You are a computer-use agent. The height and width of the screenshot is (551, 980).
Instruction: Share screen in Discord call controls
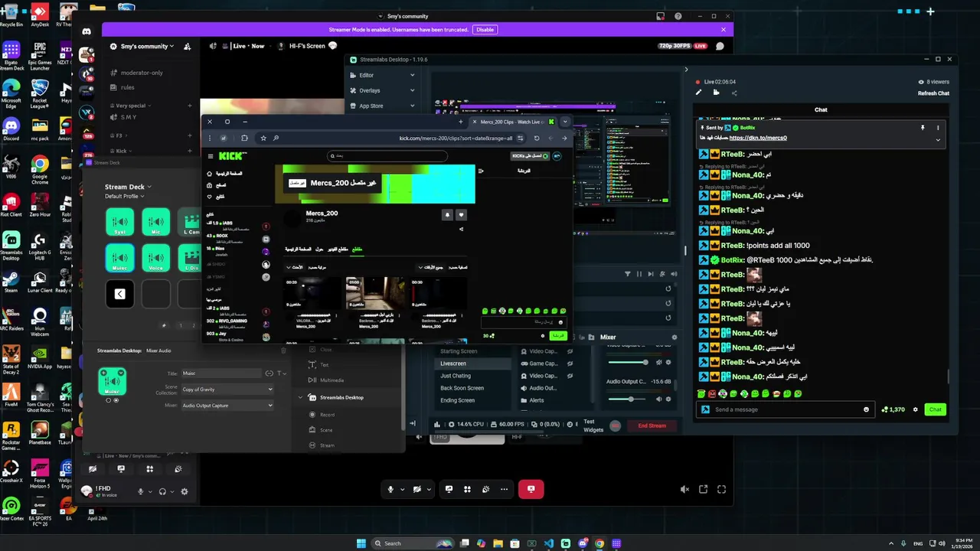click(x=449, y=489)
